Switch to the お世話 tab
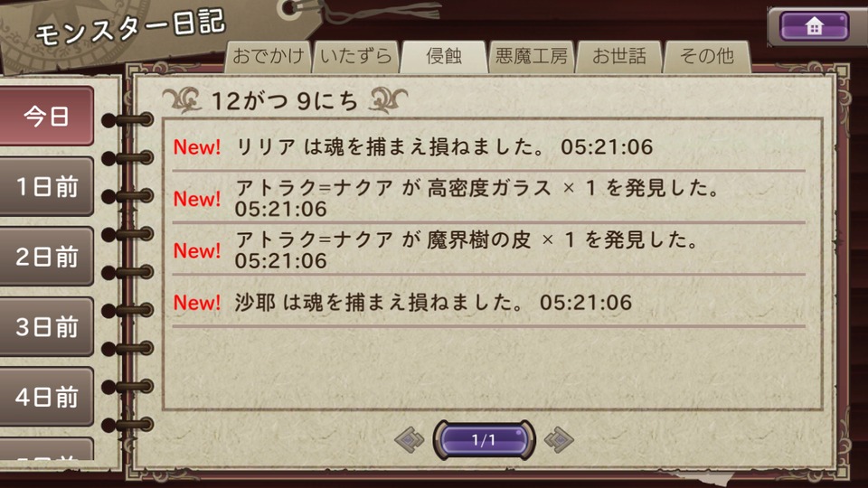This screenshot has height=488, width=868. 618,56
